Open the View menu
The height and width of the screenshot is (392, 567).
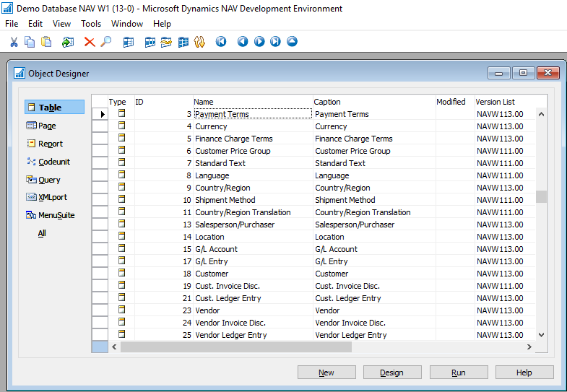point(61,24)
